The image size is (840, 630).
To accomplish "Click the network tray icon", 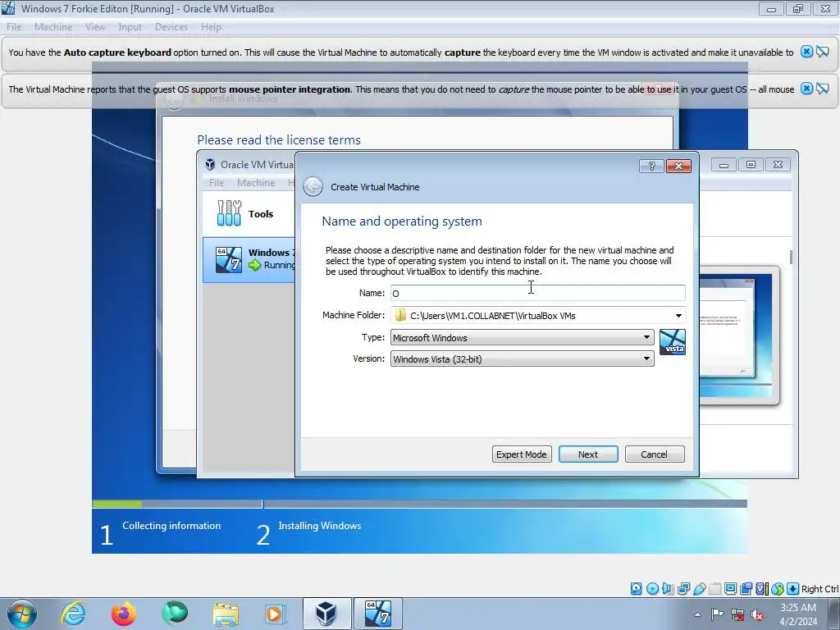I will coord(737,614).
